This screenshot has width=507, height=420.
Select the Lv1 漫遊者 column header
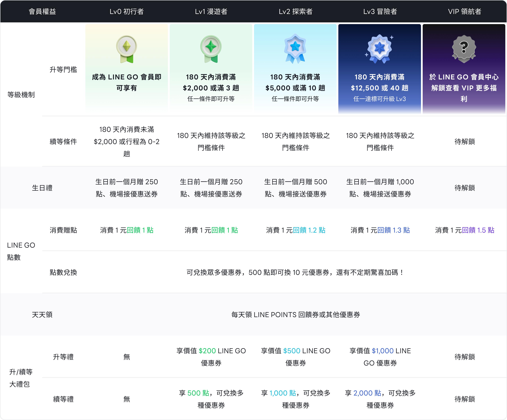(x=211, y=11)
